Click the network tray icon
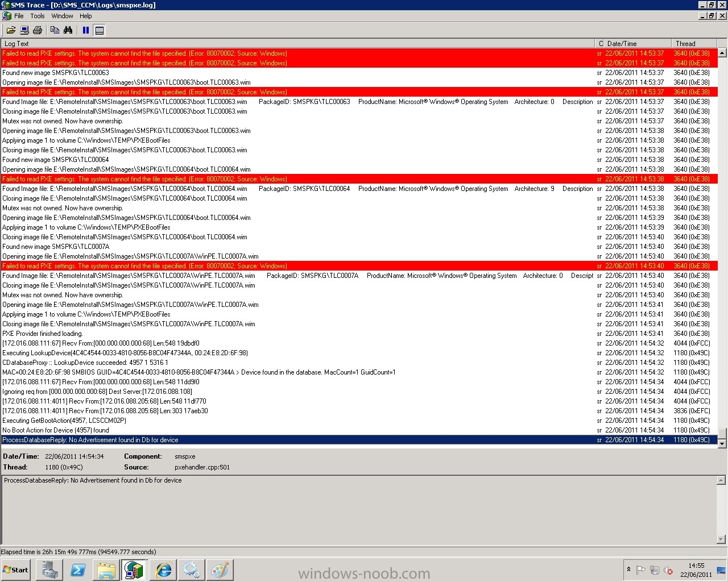Viewport: 728px width, 582px height. coord(655,570)
